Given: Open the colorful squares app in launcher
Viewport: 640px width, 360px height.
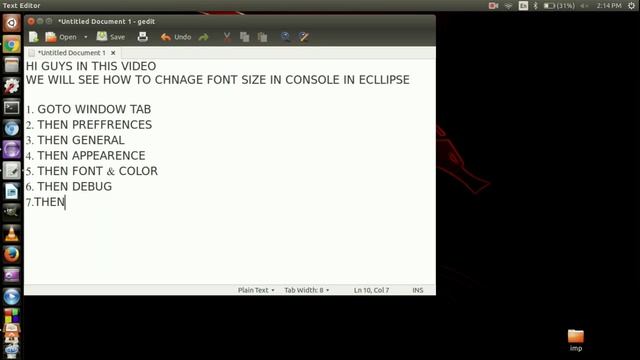Looking at the screenshot, I should [11, 316].
